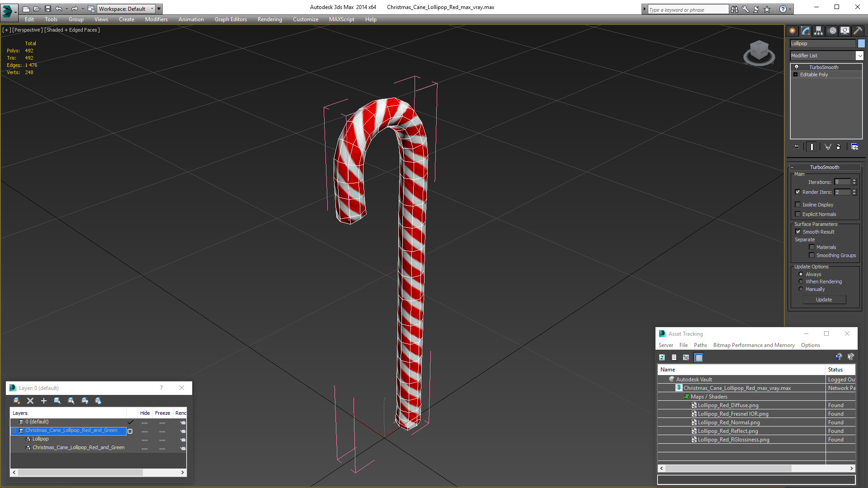Screen dimensions: 868x488
Task: Open the Workspace Default dropdown
Action: 126,9
